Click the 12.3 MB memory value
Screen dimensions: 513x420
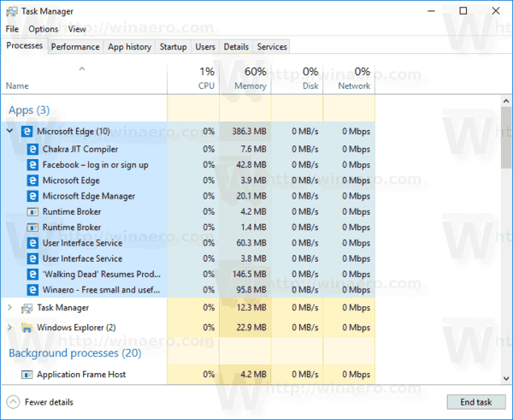(251, 308)
